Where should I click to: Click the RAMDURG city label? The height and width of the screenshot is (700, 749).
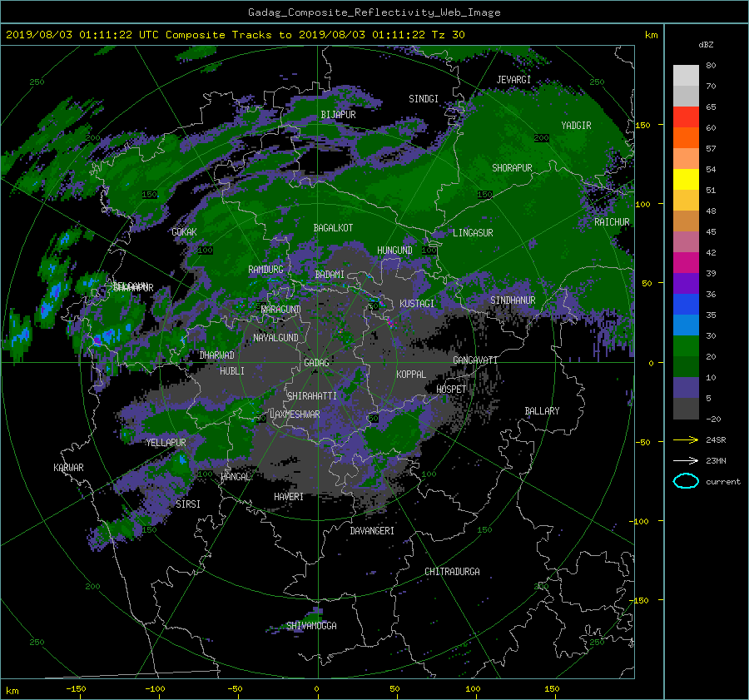click(x=265, y=270)
